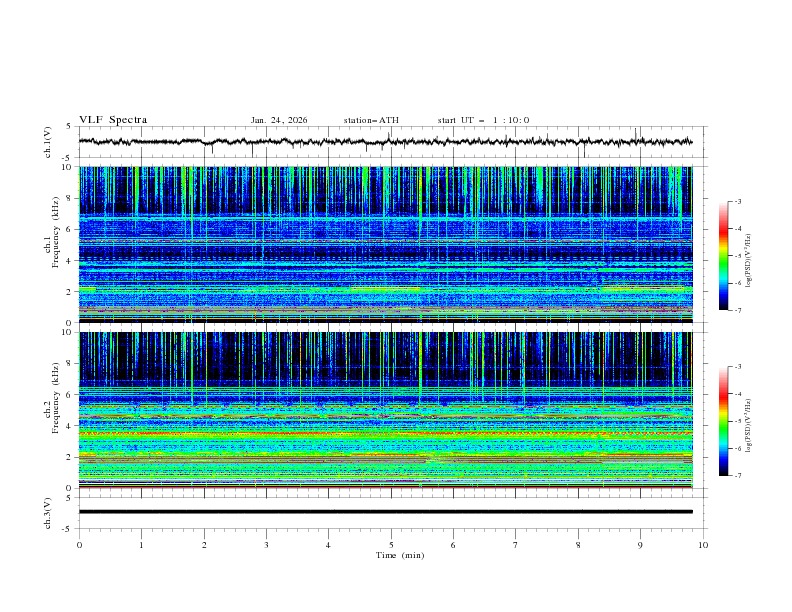Select the "10" tick on the Time axis

coord(703,545)
